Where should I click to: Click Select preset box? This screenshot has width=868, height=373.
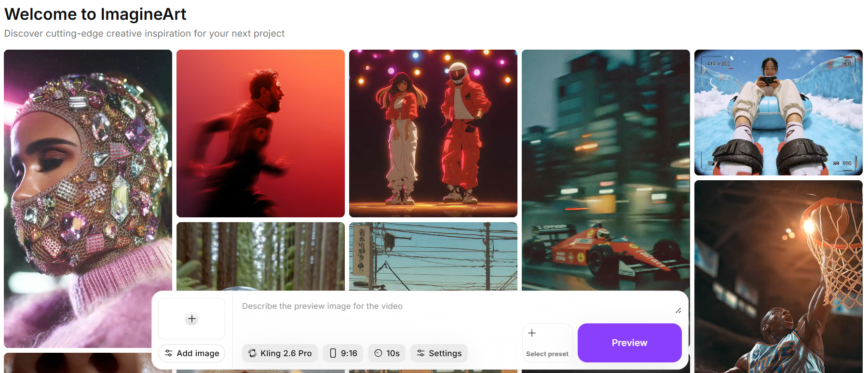[x=547, y=343]
